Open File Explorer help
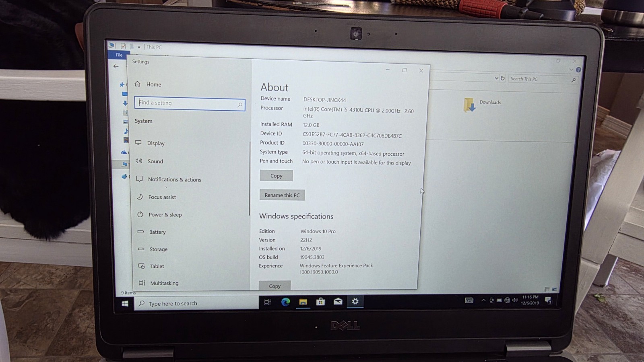The height and width of the screenshot is (362, 644). 578,70
